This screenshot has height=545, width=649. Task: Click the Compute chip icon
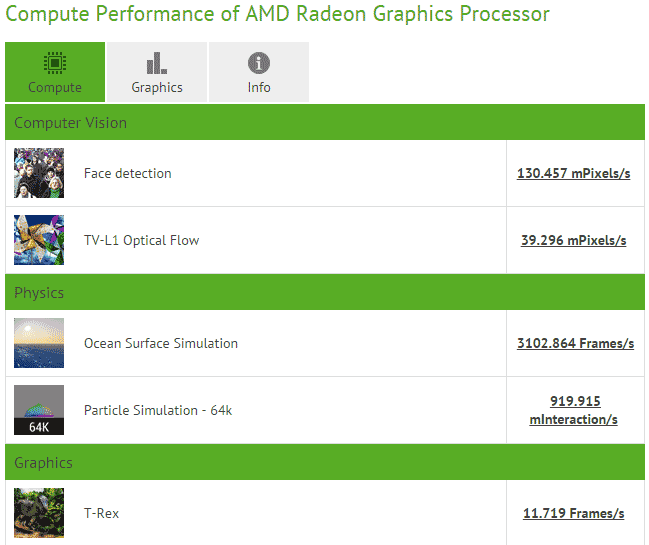[55, 63]
